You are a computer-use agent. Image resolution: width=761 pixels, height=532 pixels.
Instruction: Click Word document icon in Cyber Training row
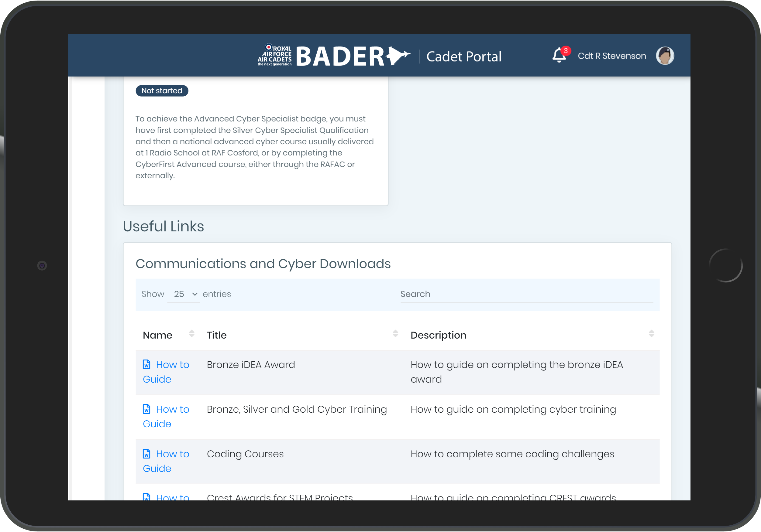146,409
